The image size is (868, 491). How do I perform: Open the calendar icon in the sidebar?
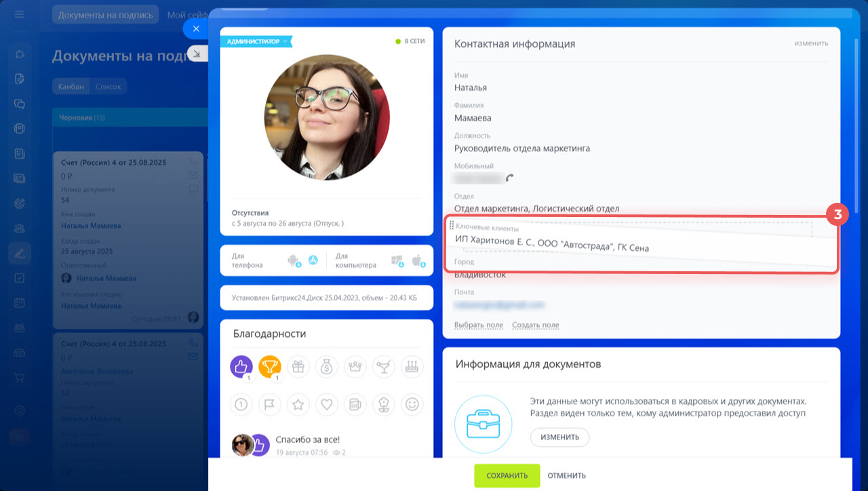pos(20,303)
